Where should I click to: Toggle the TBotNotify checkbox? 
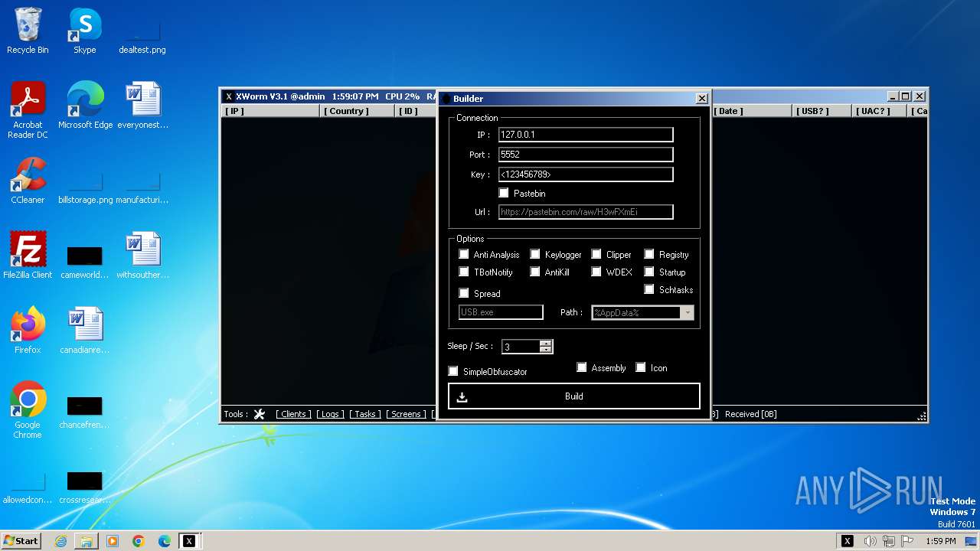pos(464,272)
